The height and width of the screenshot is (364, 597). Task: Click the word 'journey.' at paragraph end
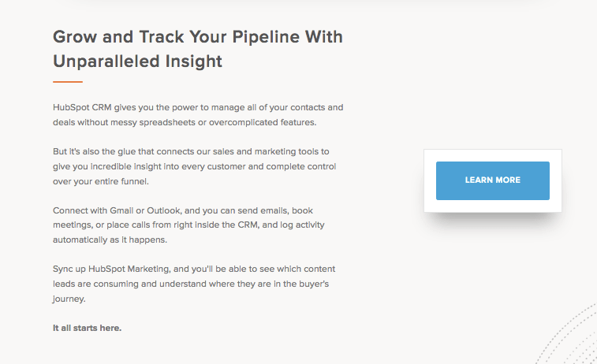(69, 299)
